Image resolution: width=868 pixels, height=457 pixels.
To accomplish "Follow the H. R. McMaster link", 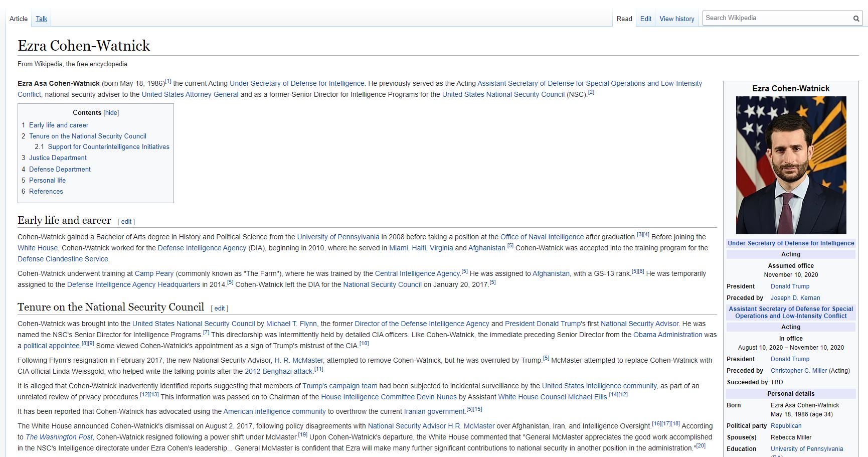I will (299, 360).
